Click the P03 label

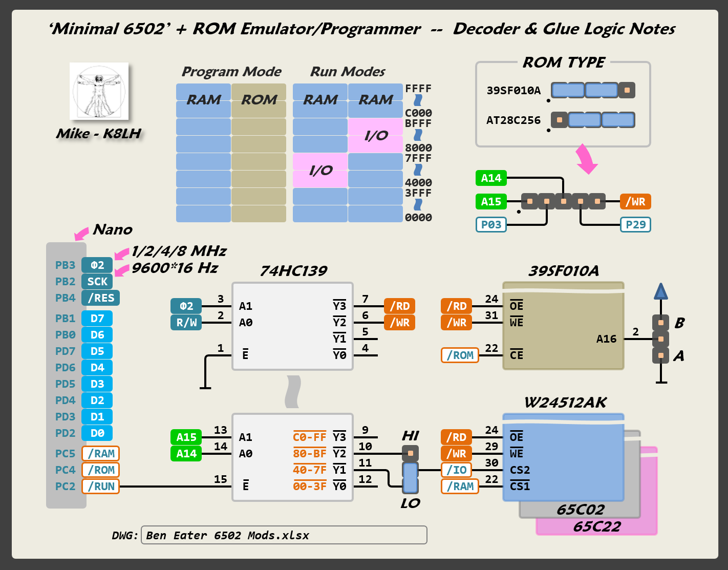coord(491,224)
